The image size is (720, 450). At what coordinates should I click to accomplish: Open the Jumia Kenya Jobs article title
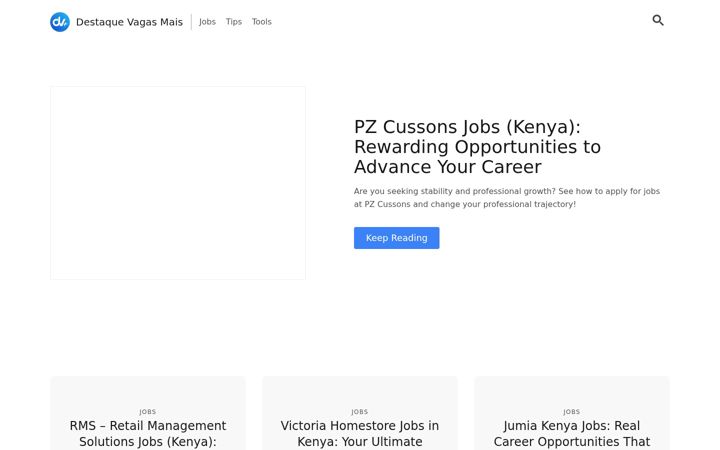(x=572, y=434)
